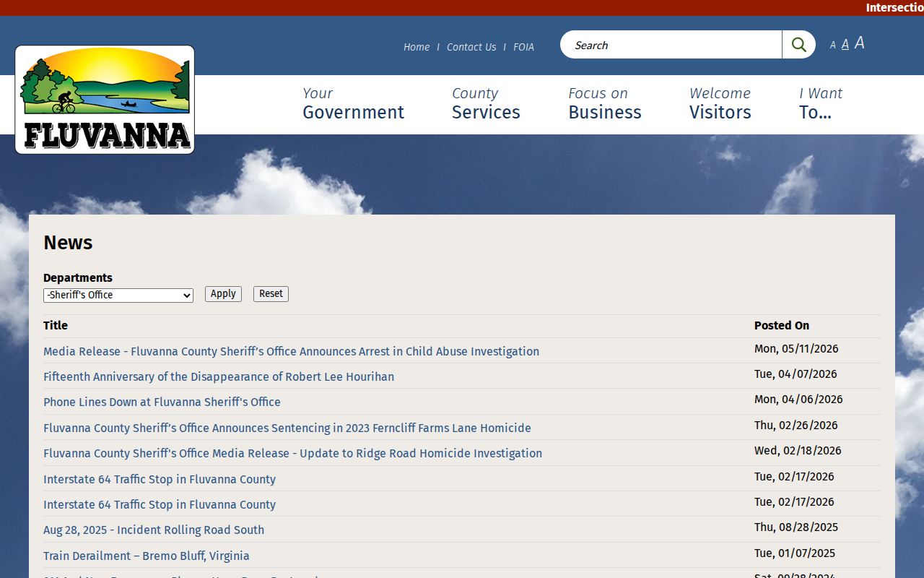
Task: Click the News page heading
Action: pos(68,243)
